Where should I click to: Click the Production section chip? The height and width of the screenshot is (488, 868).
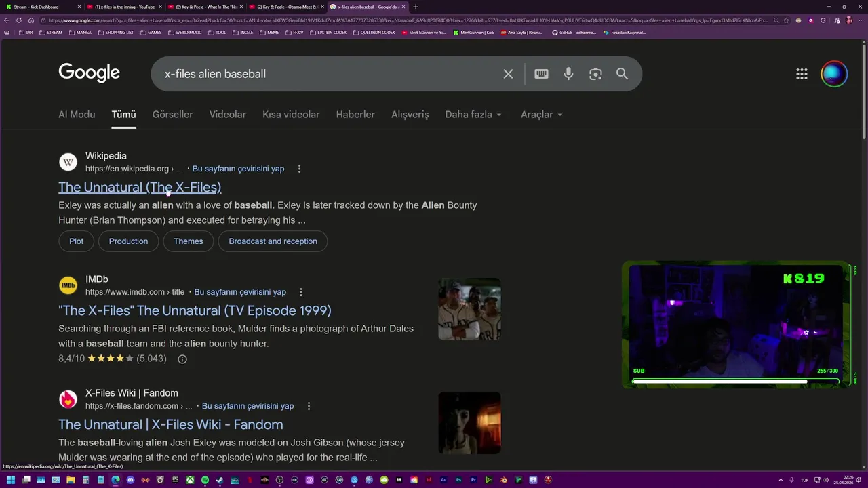click(x=128, y=241)
